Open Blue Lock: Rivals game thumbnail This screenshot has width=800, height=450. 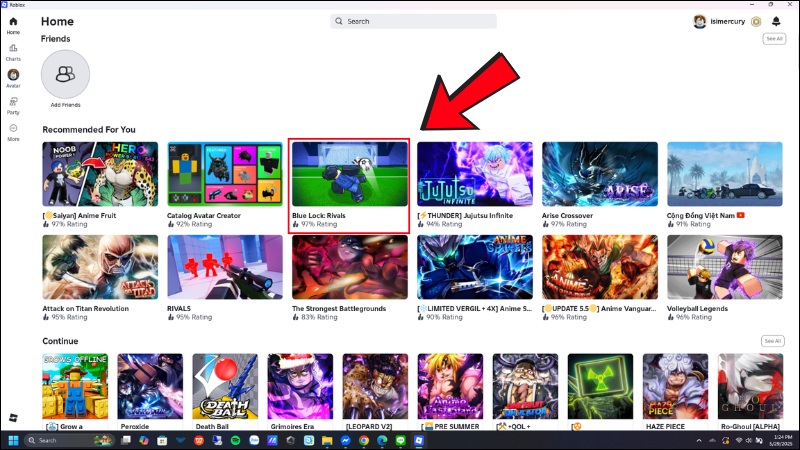[x=349, y=173]
